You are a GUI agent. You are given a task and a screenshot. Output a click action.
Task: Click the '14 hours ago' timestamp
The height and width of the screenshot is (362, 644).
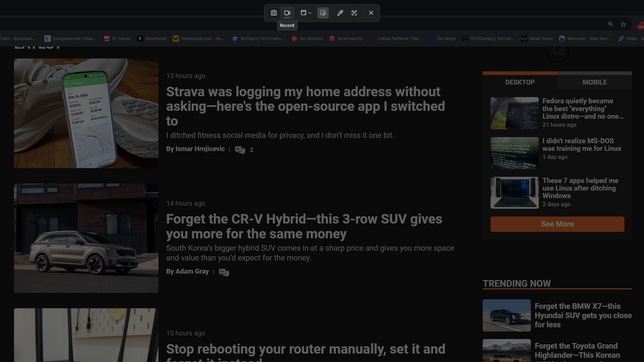186,203
